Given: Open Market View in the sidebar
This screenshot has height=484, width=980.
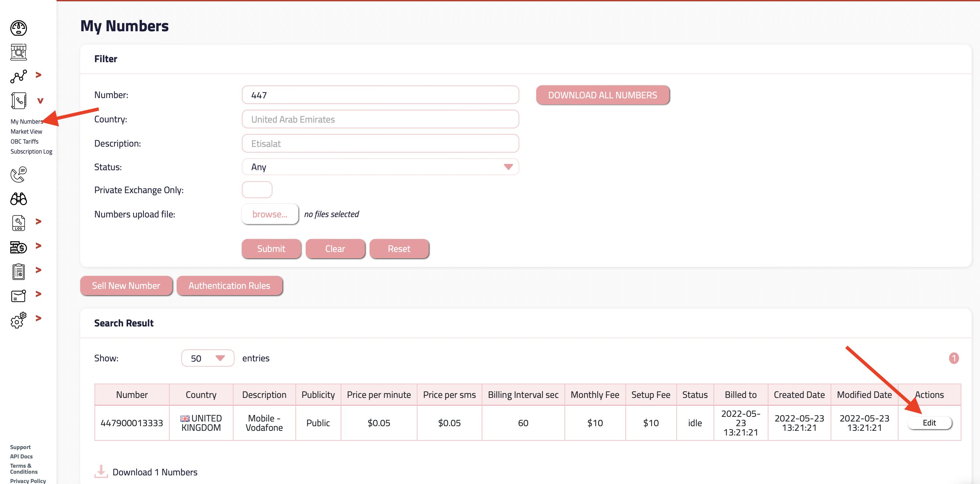Looking at the screenshot, I should (26, 132).
